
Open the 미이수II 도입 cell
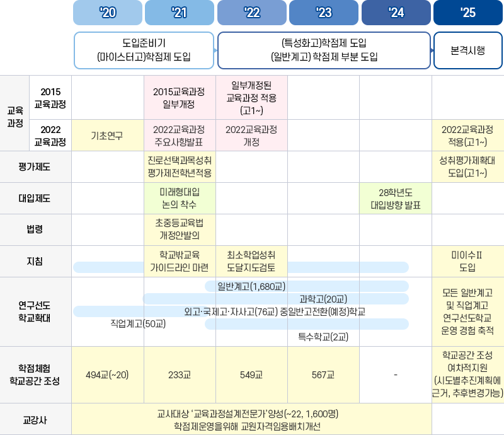(467, 261)
